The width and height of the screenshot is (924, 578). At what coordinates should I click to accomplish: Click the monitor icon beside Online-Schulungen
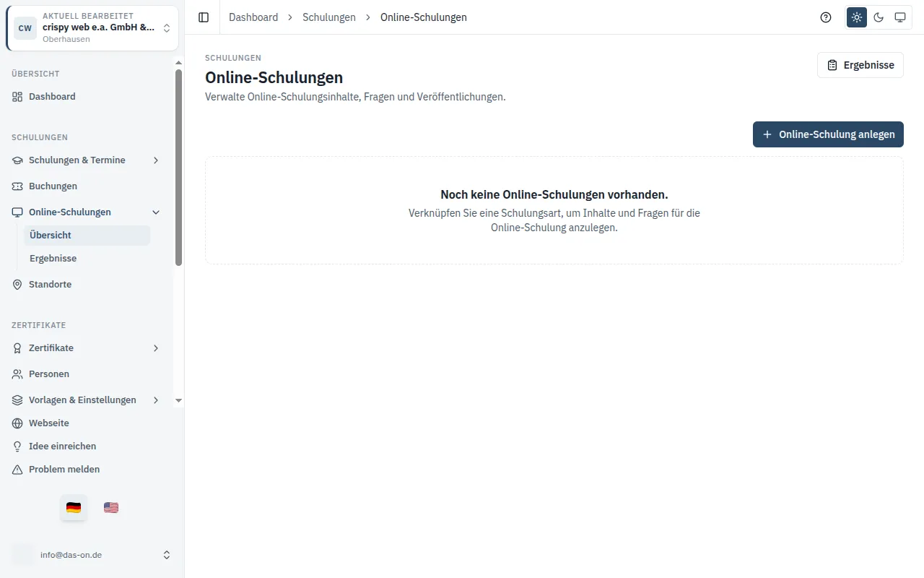click(x=17, y=212)
